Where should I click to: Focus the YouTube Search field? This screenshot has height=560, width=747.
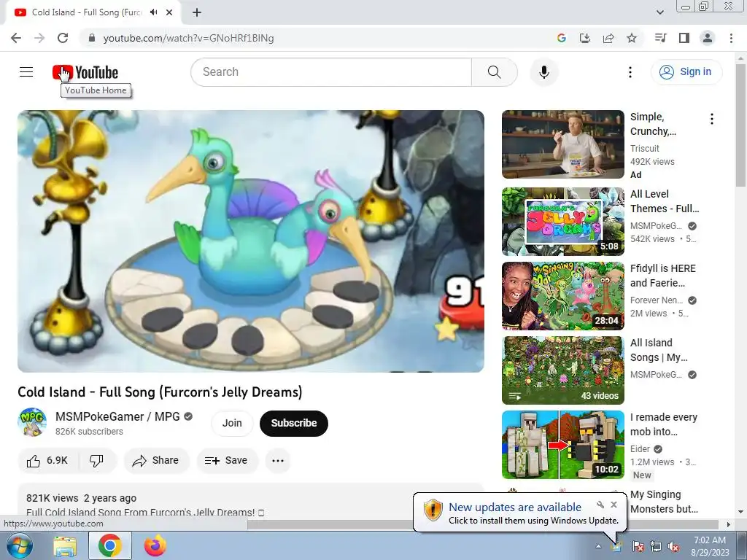tap(331, 72)
